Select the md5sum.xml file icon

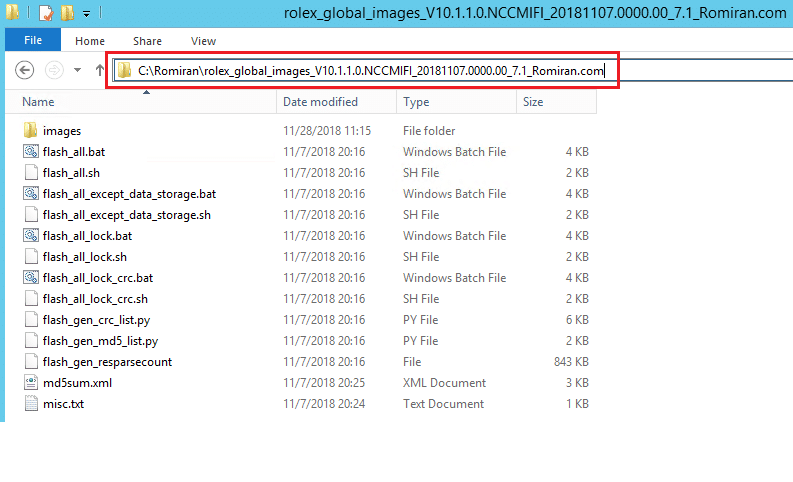pyautogui.click(x=31, y=382)
